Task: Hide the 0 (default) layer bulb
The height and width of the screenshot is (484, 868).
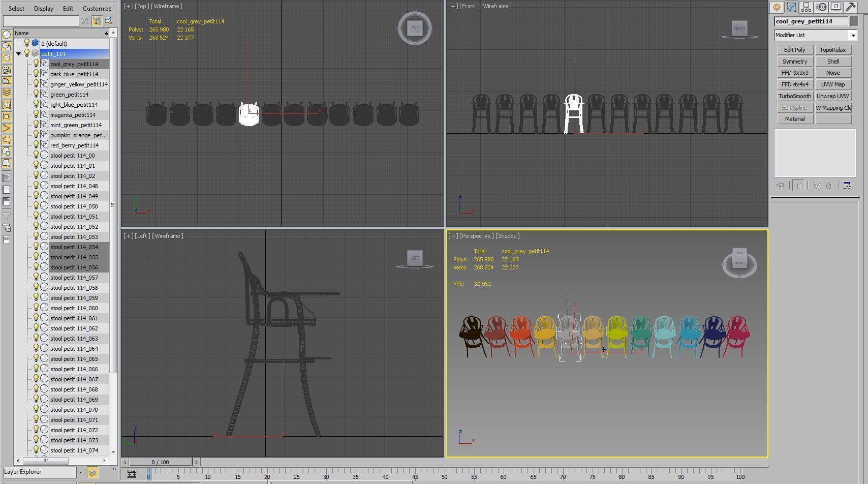Action: coord(27,43)
